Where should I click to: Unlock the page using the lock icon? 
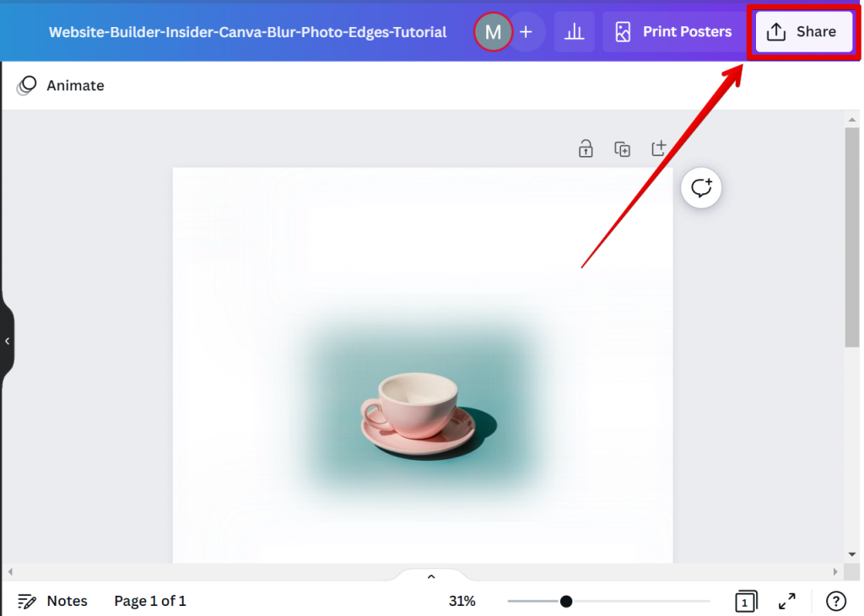click(586, 149)
